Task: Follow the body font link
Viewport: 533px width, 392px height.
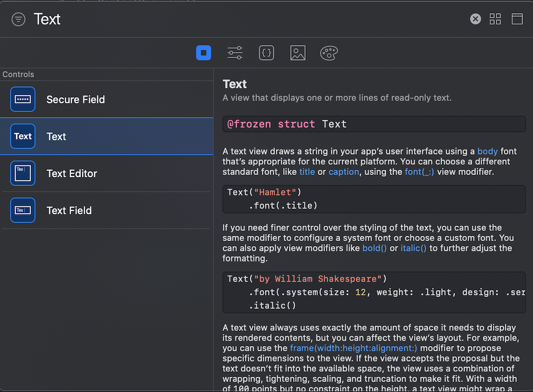Action: pos(488,152)
